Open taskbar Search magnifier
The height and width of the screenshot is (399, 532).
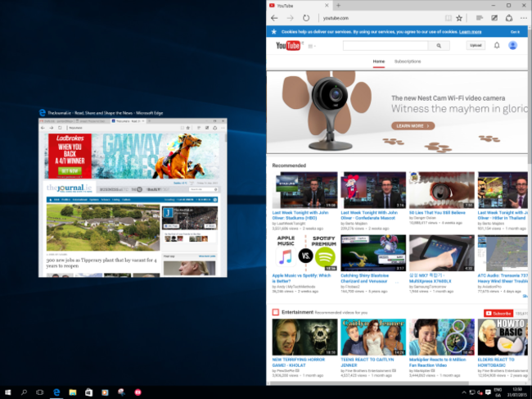pos(24,392)
